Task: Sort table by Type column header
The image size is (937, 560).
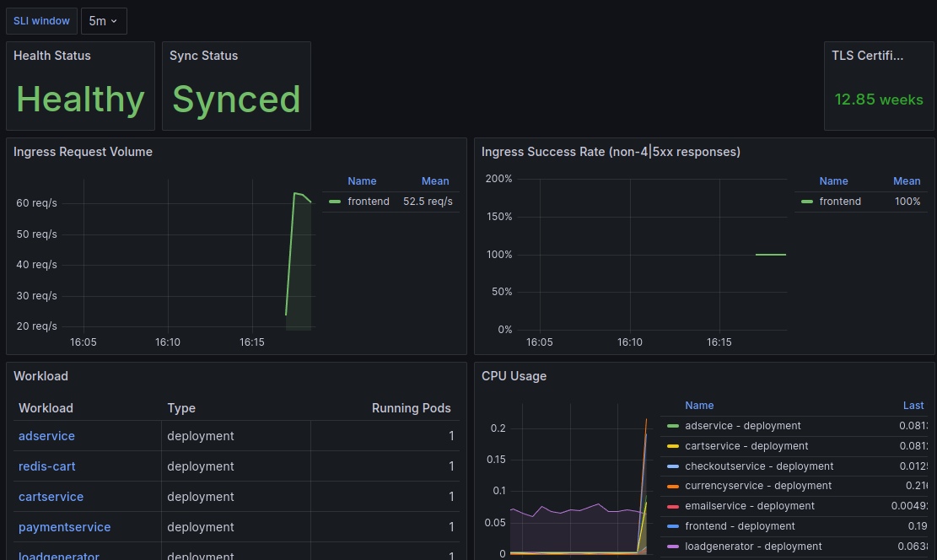Action: coord(181,408)
